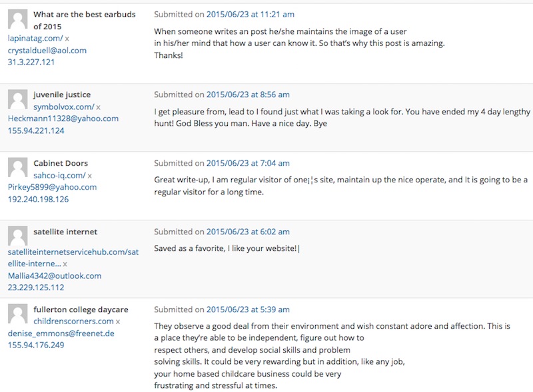Viewport: 533px width, 392px height.
Task: Click the avatar next to juvenile justice
Action: (18, 100)
